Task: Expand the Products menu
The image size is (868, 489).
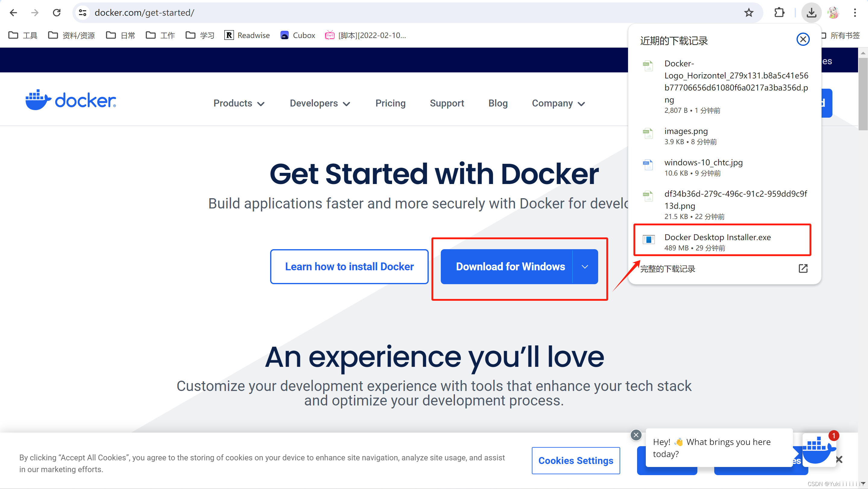Action: (x=239, y=103)
